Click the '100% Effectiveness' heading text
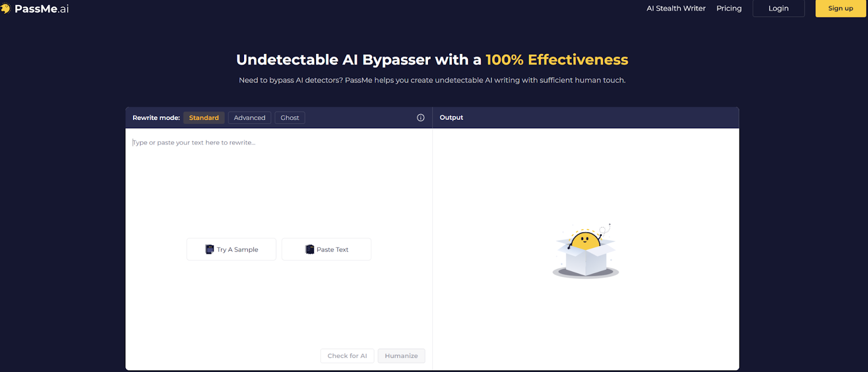 (557, 60)
